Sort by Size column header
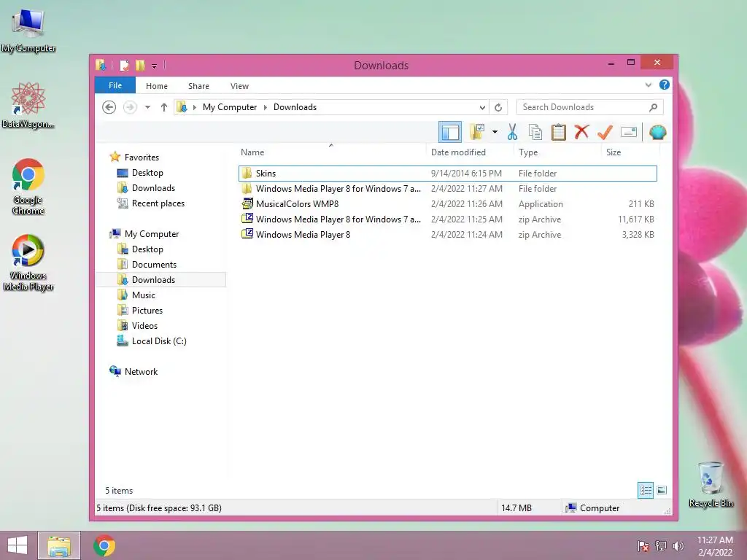Image resolution: width=747 pixels, height=560 pixels. (630, 152)
